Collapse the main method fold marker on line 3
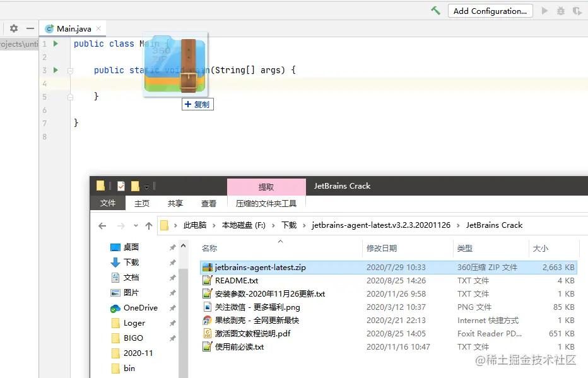This screenshot has width=588, height=378. tap(70, 71)
